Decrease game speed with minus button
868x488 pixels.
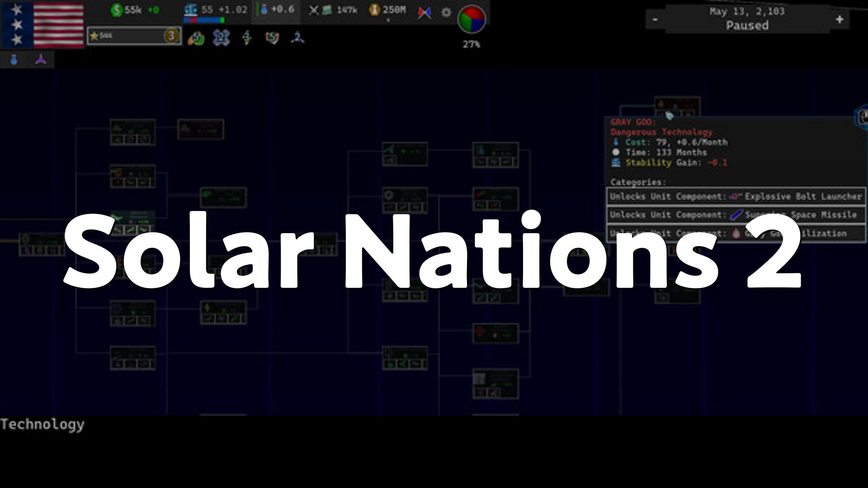[655, 19]
